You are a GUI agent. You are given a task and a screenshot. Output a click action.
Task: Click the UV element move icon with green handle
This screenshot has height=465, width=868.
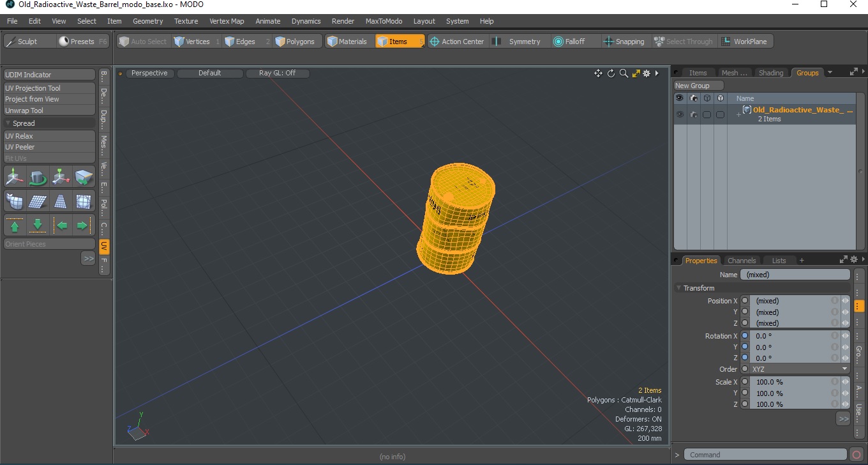(61, 177)
